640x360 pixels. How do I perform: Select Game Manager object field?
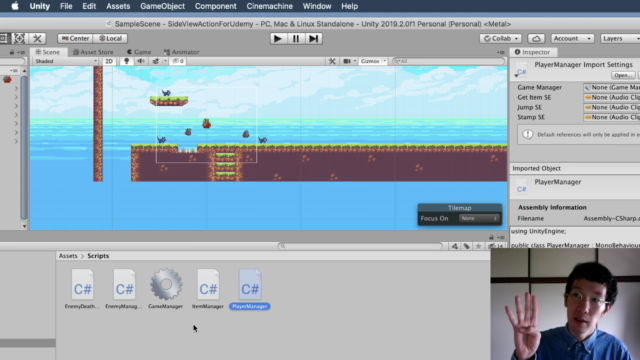click(x=611, y=87)
